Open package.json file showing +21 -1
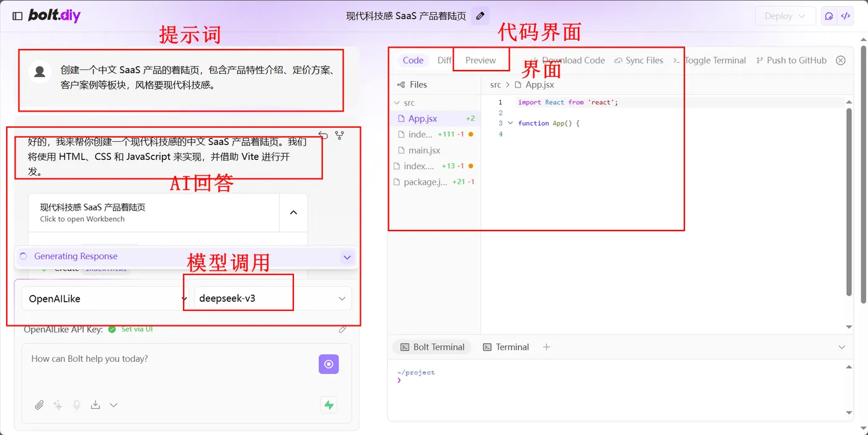Screen dimensions: 868x435 pos(434,182)
